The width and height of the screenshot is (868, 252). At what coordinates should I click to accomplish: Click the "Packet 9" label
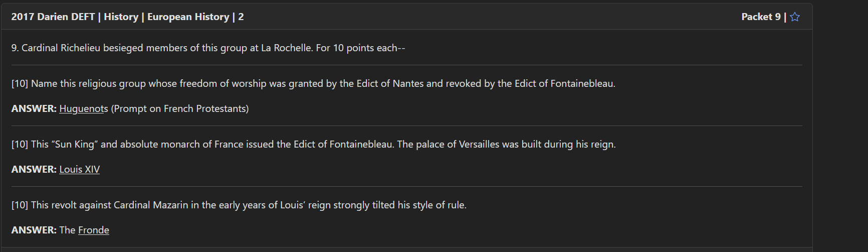[x=761, y=17]
